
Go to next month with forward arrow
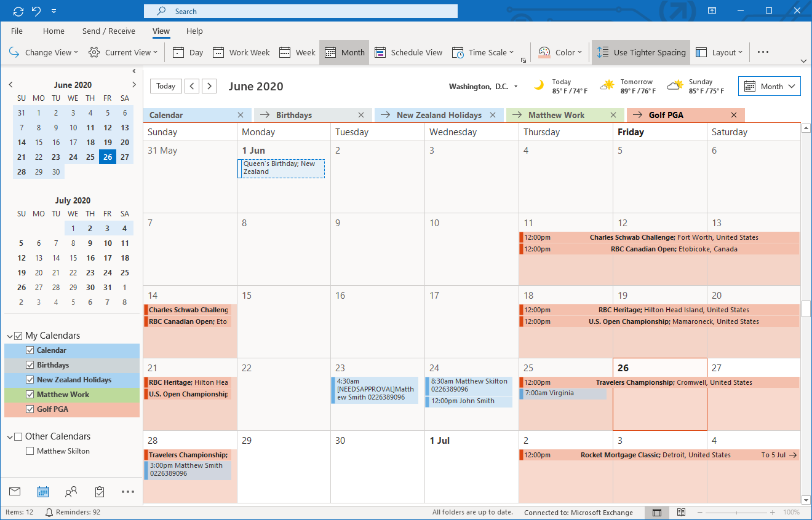click(x=210, y=86)
